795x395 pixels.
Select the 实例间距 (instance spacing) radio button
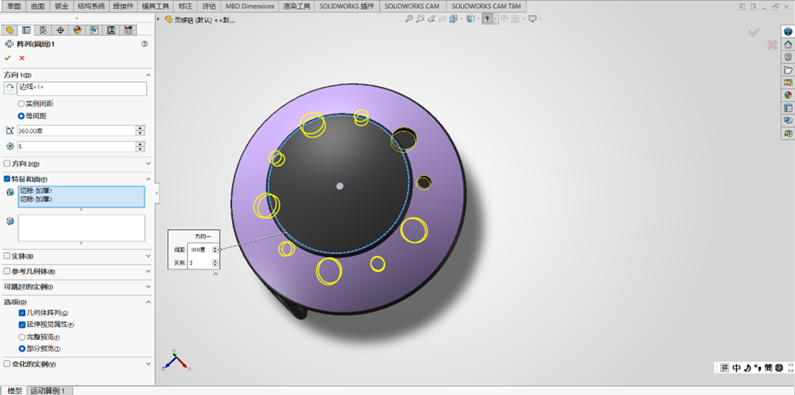point(21,103)
